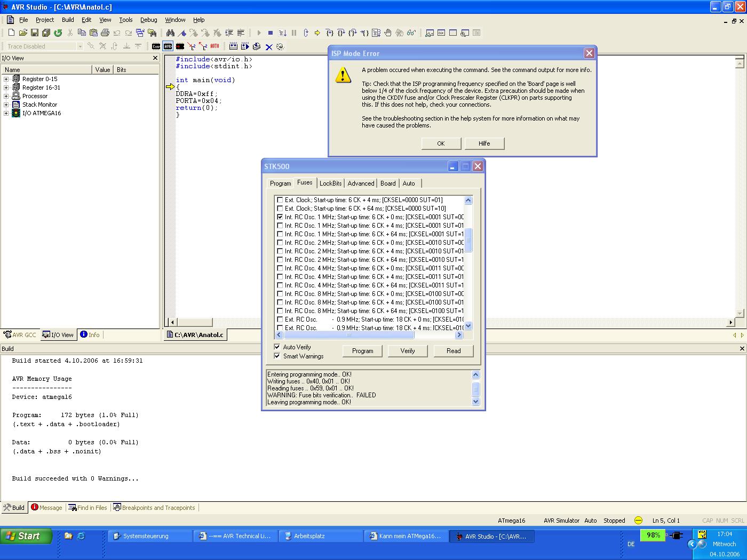
Task: Click the Verify button in STK500
Action: 408,351
